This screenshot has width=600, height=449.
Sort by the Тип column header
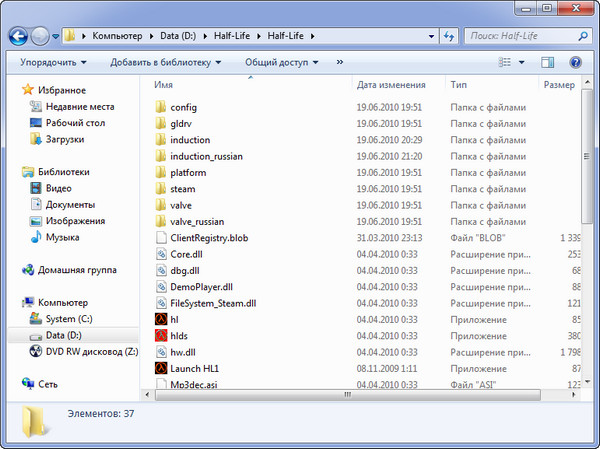(458, 85)
